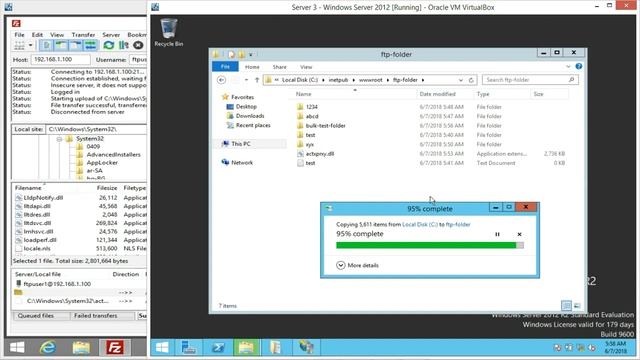Select actxprxy.dll in file list
640x360 pixels.
320,154
